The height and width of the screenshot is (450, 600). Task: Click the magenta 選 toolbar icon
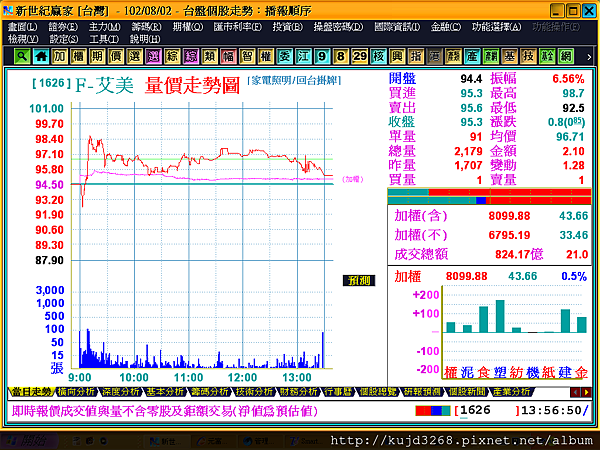(153, 57)
